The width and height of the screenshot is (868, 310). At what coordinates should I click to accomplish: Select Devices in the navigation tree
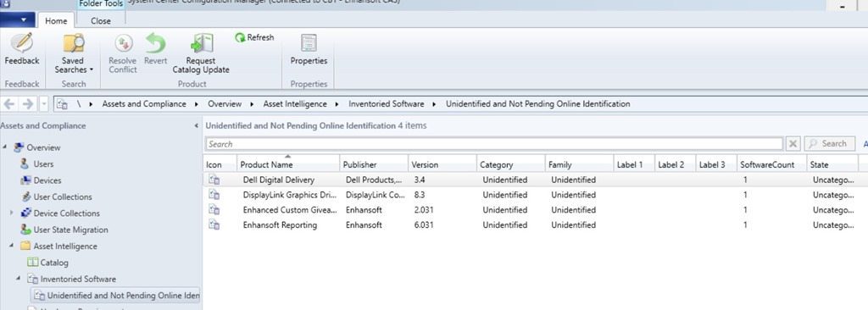47,180
